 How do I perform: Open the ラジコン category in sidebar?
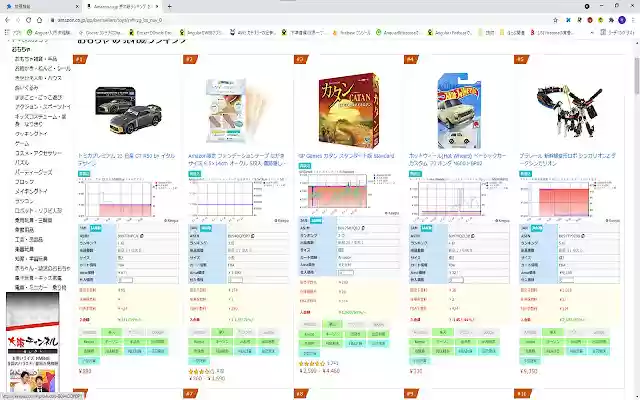pos(24,201)
